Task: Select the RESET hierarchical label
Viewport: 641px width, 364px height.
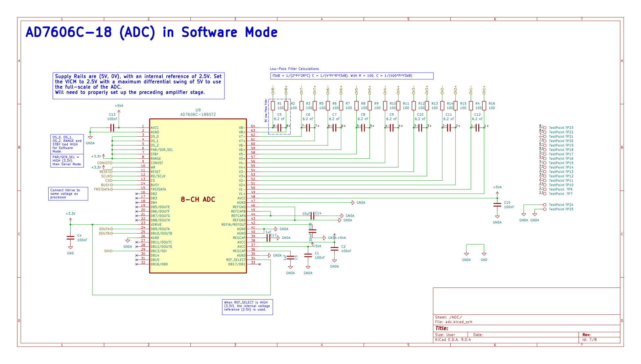Action: click(x=106, y=172)
